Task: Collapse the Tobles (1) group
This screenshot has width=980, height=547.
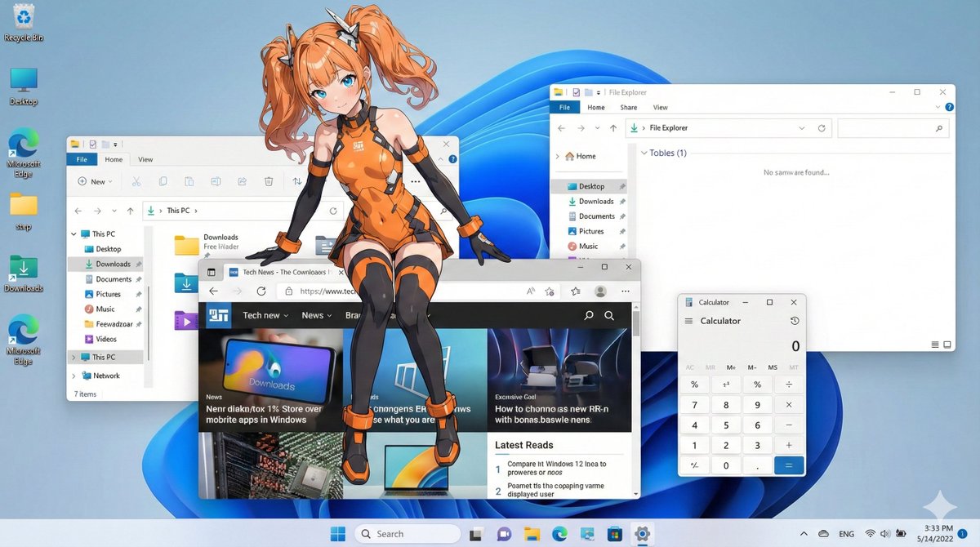Action: (644, 153)
